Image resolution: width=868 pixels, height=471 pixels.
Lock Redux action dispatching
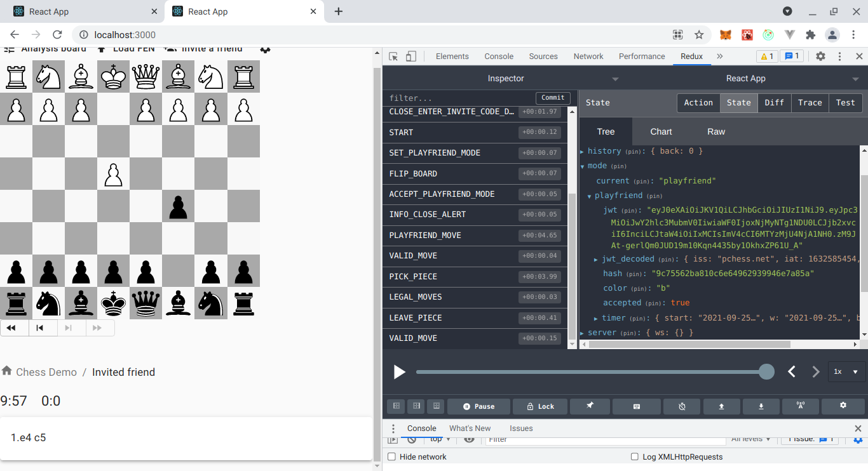(539, 406)
